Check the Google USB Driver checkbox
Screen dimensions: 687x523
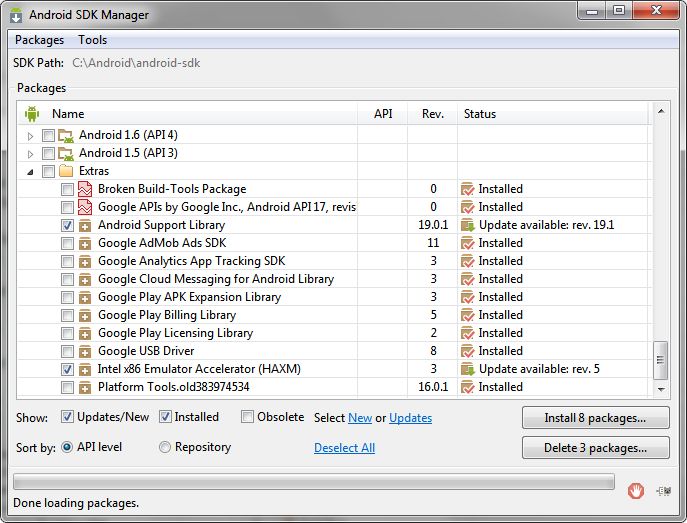click(67, 351)
